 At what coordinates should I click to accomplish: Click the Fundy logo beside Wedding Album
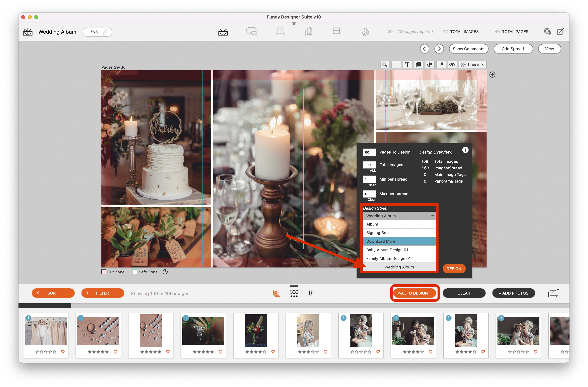tap(28, 32)
